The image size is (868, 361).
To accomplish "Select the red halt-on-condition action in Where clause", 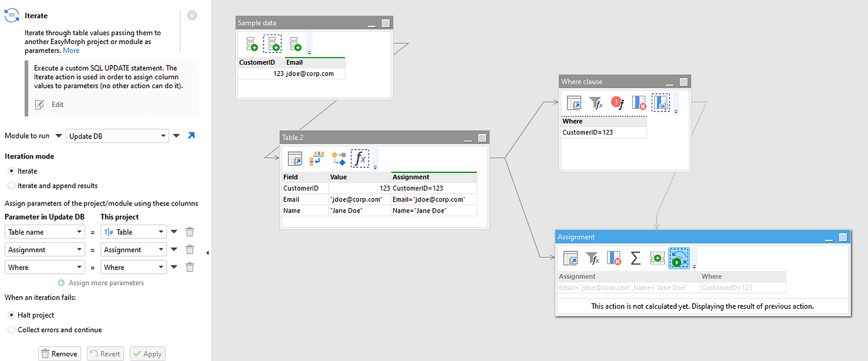I will coord(617,103).
